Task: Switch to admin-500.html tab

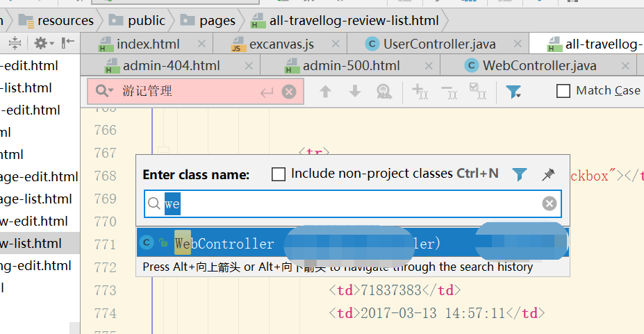Action: pos(351,66)
